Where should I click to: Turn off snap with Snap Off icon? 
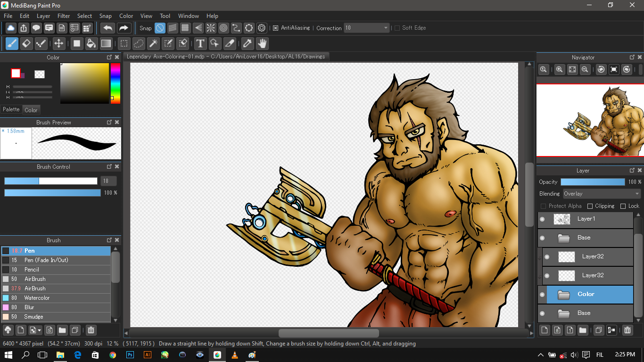pos(160,28)
